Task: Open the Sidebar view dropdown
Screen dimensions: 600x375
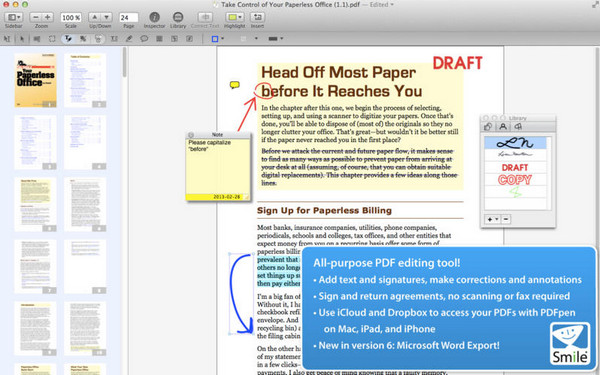Action: click(x=14, y=17)
